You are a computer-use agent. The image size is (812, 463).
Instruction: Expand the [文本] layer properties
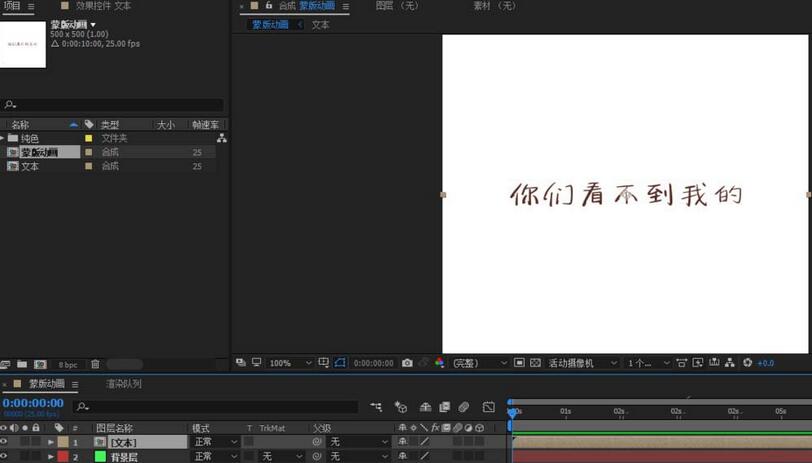(x=51, y=442)
